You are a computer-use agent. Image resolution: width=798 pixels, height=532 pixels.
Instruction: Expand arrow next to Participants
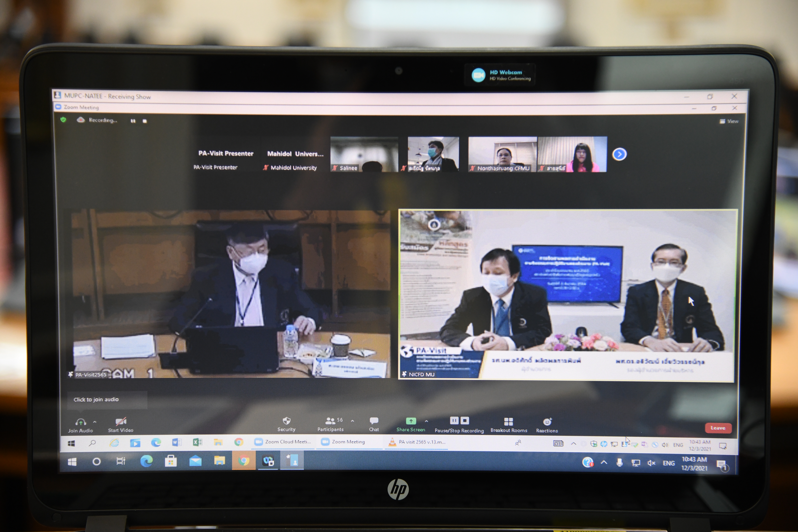pyautogui.click(x=353, y=421)
